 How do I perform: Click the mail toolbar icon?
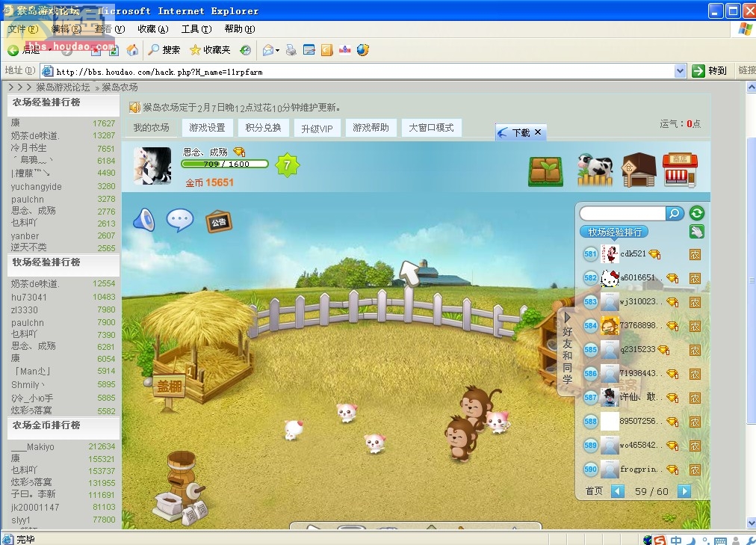(x=268, y=49)
